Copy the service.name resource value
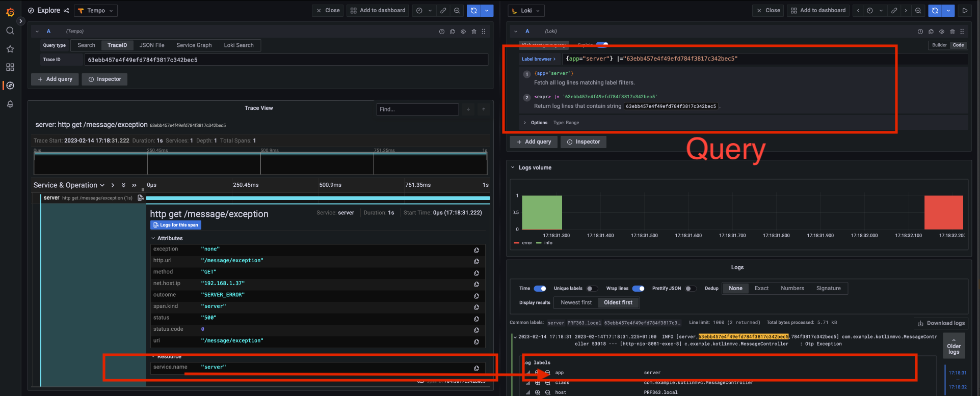The height and width of the screenshot is (396, 980). 476,368
